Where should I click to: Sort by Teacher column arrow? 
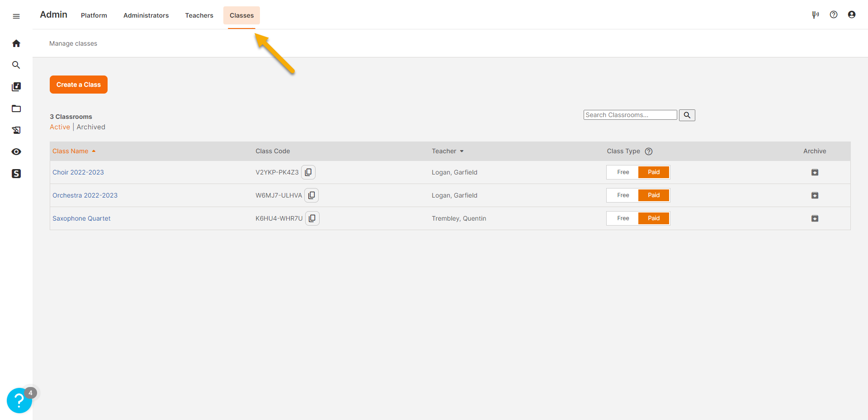(462, 151)
